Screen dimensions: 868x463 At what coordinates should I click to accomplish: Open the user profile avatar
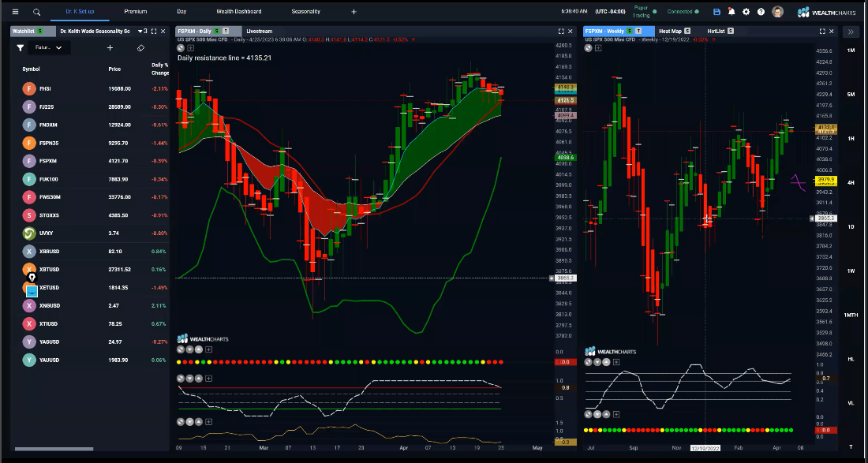coord(778,12)
